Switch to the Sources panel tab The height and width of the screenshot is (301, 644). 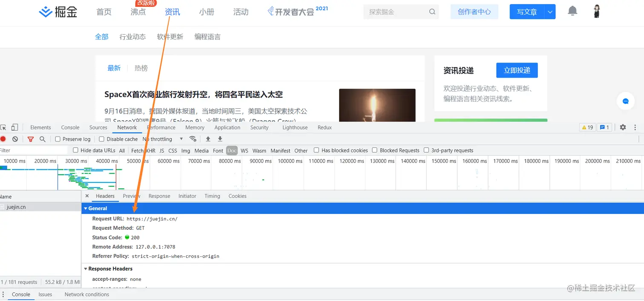tap(98, 127)
